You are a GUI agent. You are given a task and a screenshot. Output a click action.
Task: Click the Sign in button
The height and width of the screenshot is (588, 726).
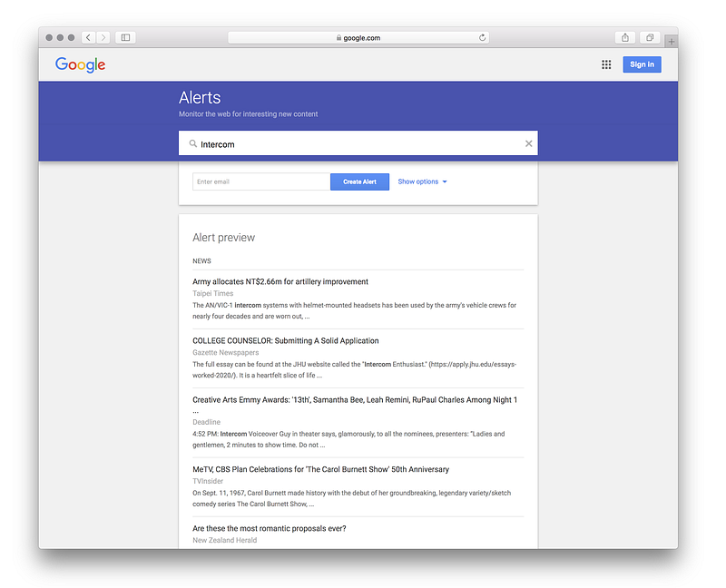642,64
